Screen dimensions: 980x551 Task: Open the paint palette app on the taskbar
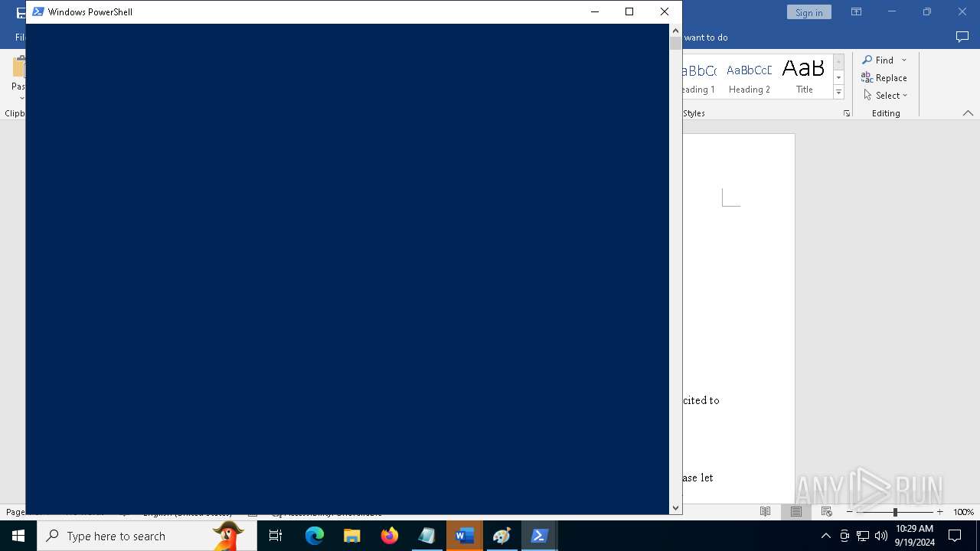502,536
